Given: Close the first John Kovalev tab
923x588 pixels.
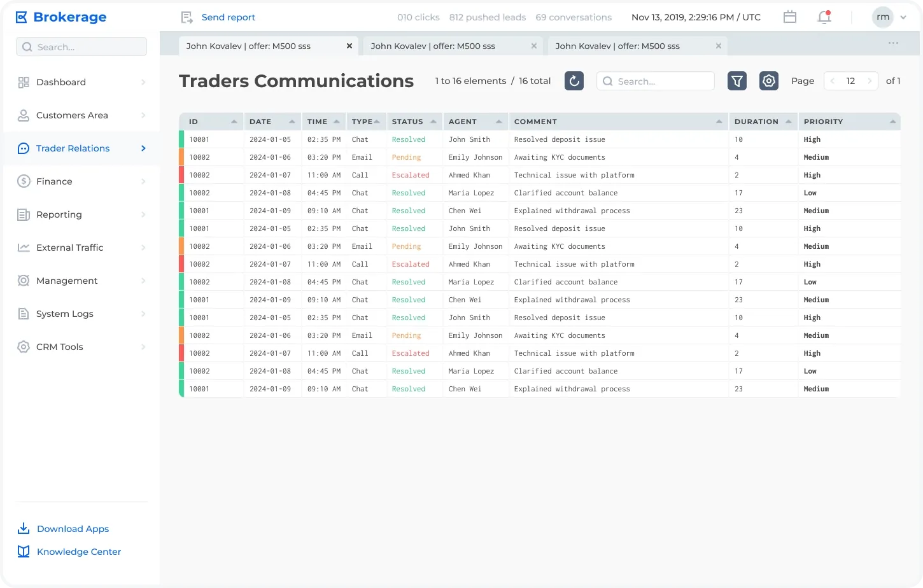Looking at the screenshot, I should click(x=349, y=46).
